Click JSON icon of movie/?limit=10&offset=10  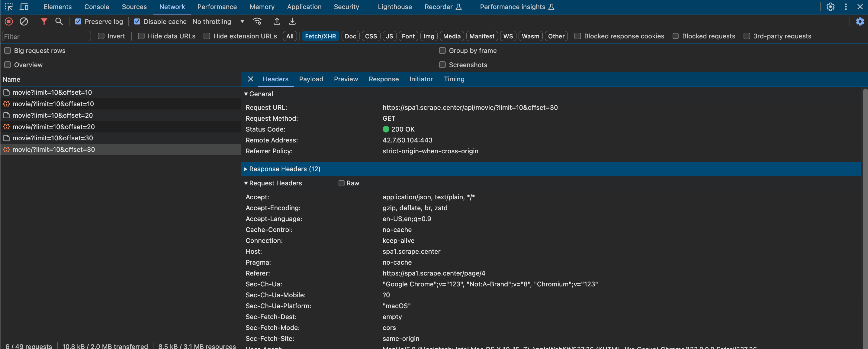coord(6,104)
